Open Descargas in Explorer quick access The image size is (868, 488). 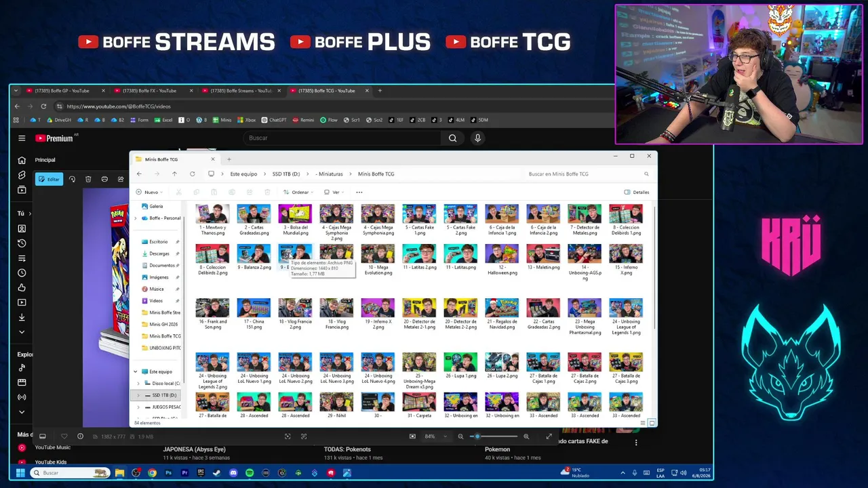[159, 253]
